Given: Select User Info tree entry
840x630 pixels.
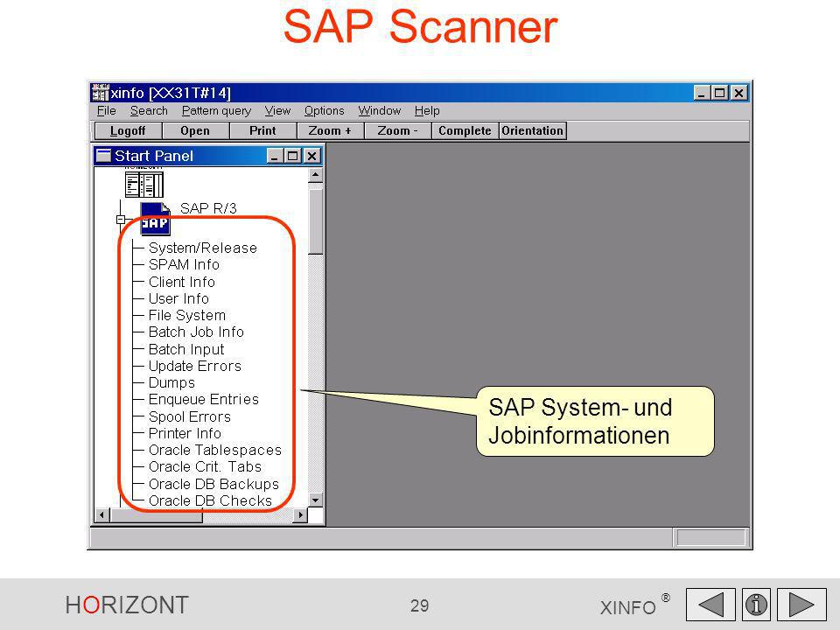Looking at the screenshot, I should [x=178, y=298].
